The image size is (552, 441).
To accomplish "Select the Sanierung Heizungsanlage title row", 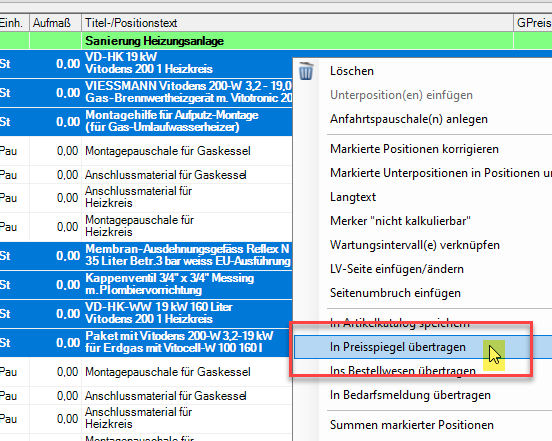I will pyautogui.click(x=276, y=41).
